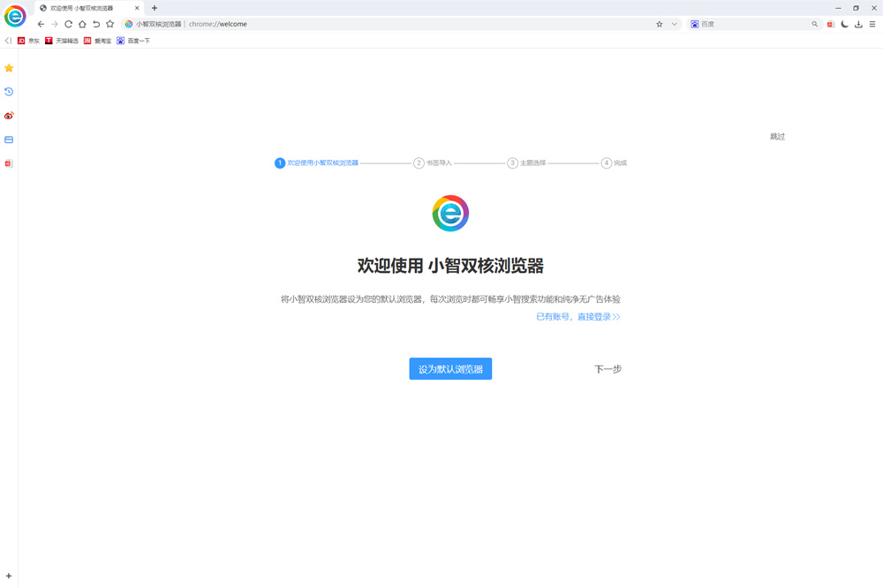Open sidebar red PDF icon
The width and height of the screenshot is (883, 588).
[9, 163]
